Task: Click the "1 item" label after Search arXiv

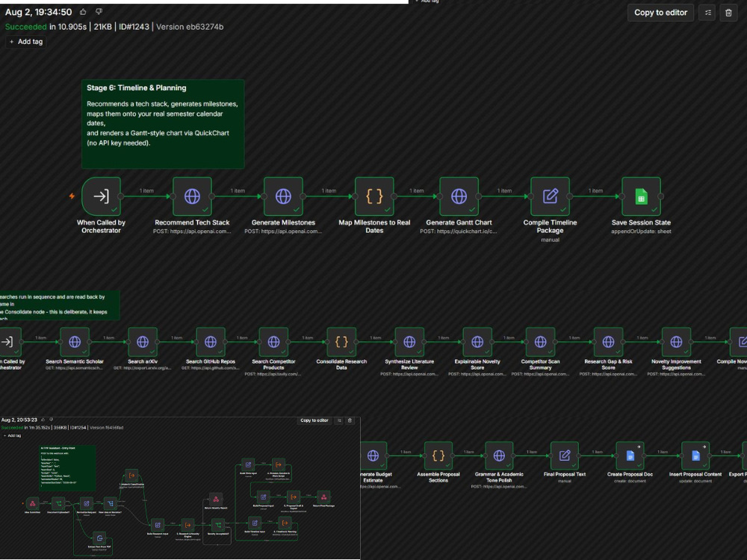Action: [177, 337]
